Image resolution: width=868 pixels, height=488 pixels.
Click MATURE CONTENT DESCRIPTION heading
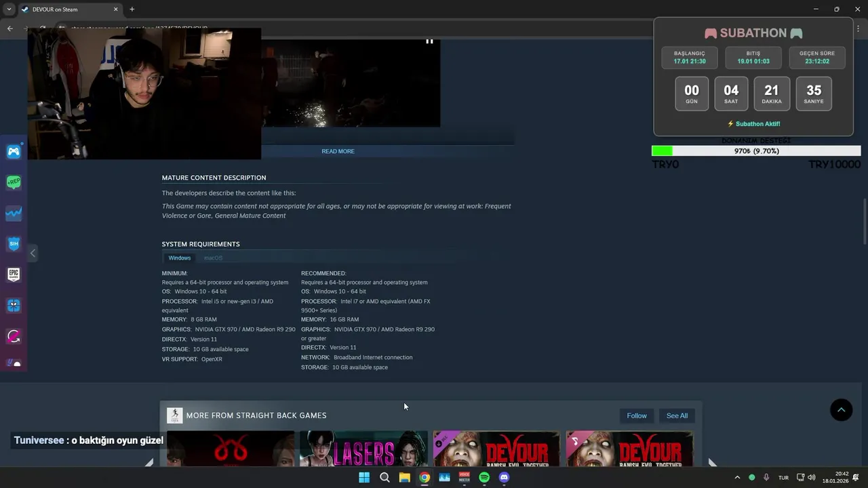point(214,178)
